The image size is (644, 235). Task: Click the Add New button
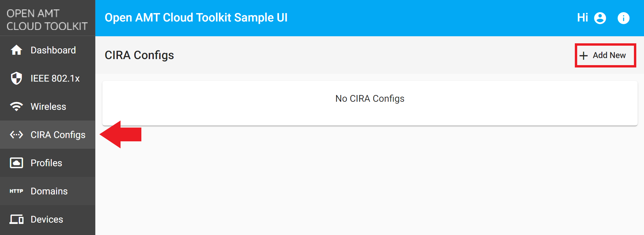tap(605, 55)
